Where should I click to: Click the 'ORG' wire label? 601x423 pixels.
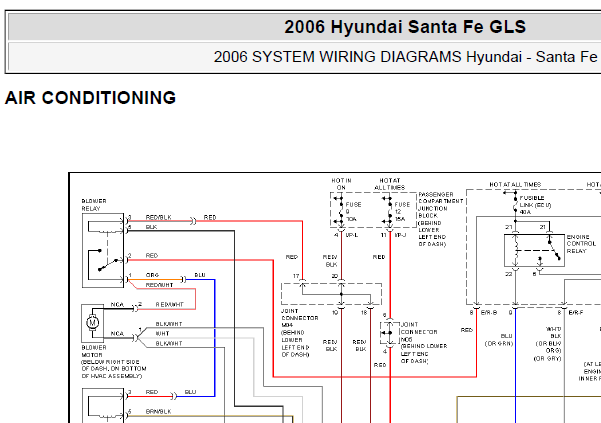coord(152,275)
